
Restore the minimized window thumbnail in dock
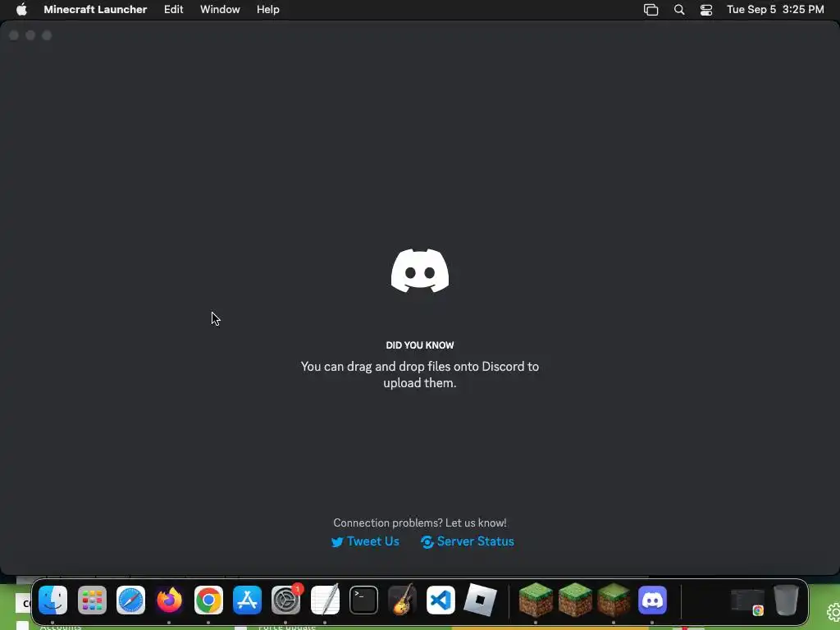(x=748, y=601)
